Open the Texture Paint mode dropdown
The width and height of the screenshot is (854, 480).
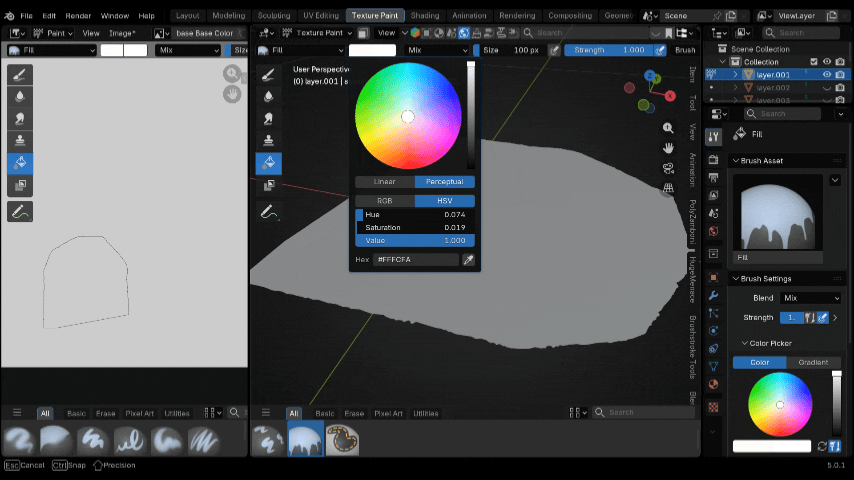tap(316, 33)
